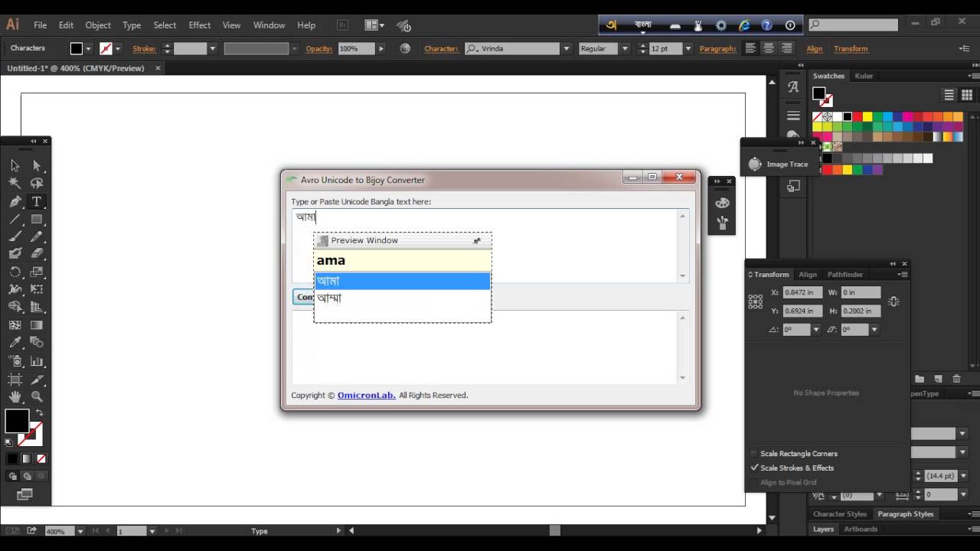The height and width of the screenshot is (551, 980).
Task: Activate the Type tool
Action: tap(36, 202)
